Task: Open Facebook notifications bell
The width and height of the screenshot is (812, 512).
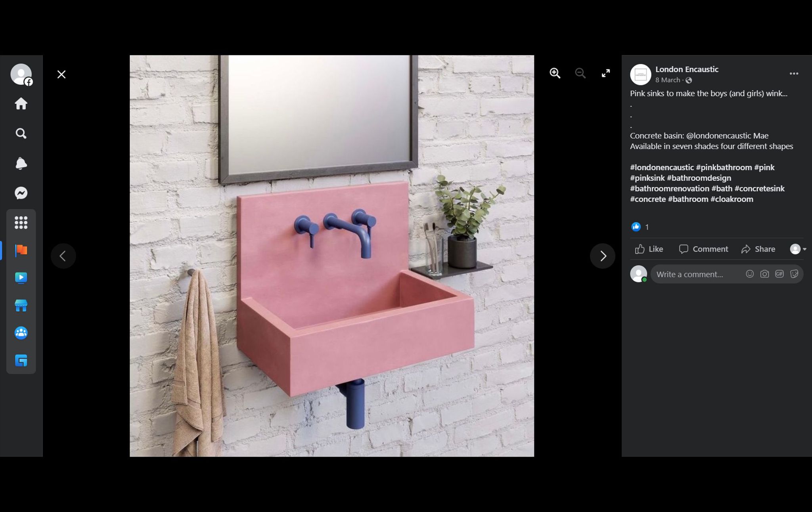Action: pos(21,163)
